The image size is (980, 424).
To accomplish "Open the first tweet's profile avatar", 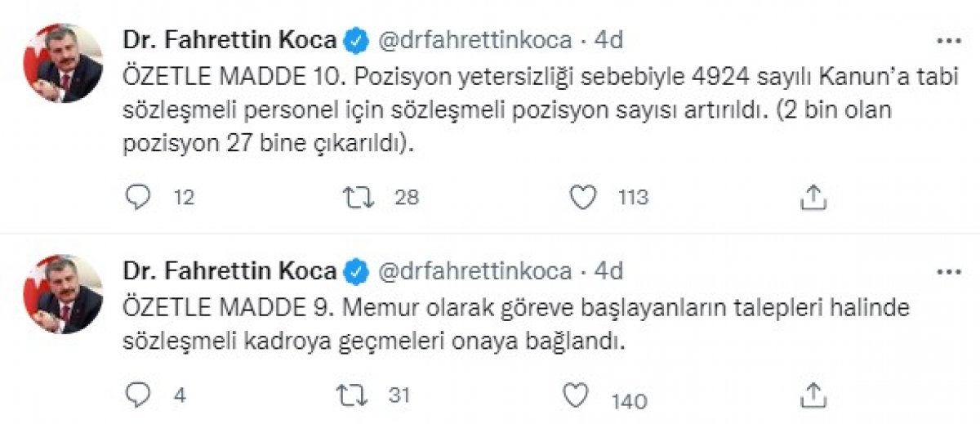I will pos(64,64).
